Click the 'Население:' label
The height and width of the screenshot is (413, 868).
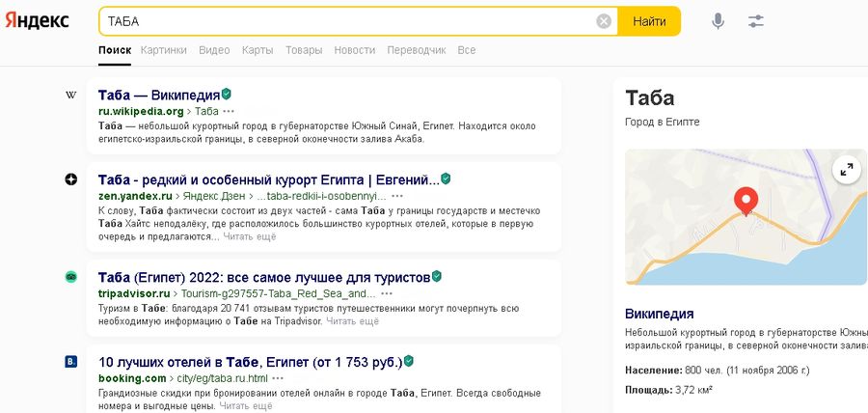point(654,371)
